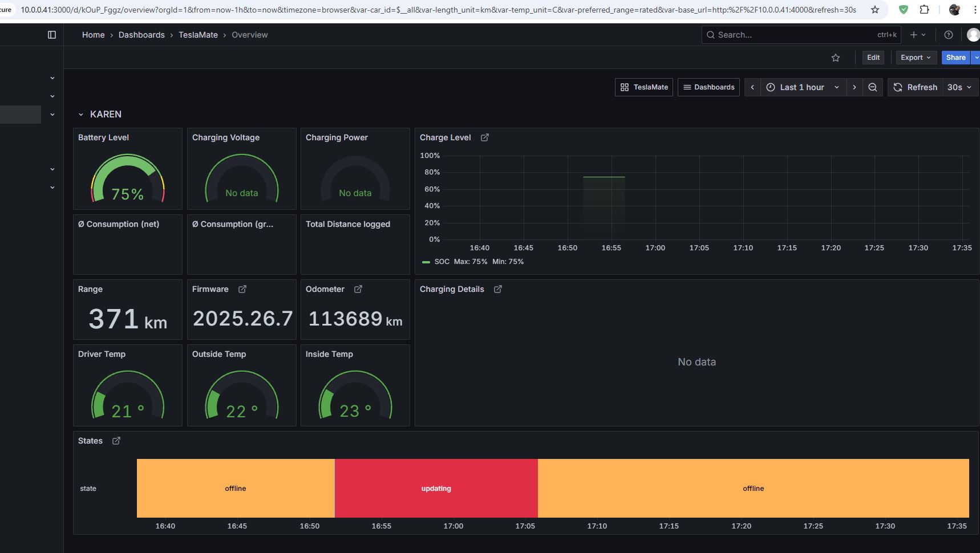Click the Refresh dashboard button
The width and height of the screenshot is (980, 553).
coord(915,87)
